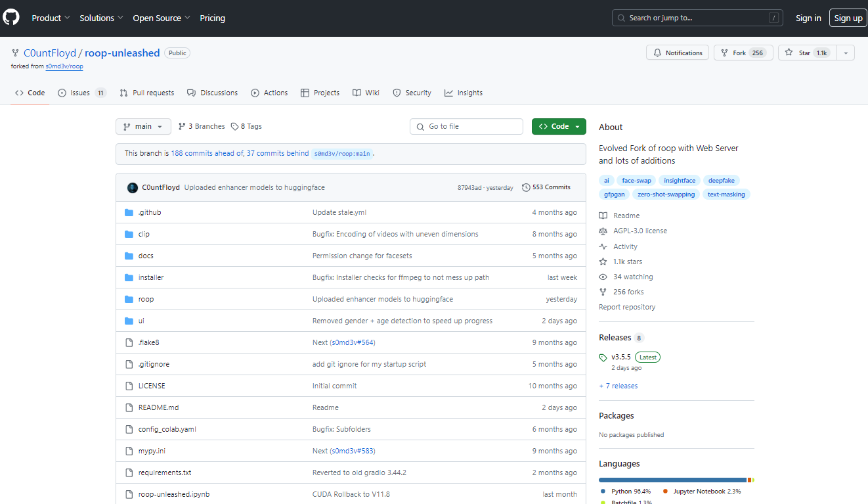Image resolution: width=868 pixels, height=504 pixels.
Task: Open the README.md file
Action: click(158, 407)
